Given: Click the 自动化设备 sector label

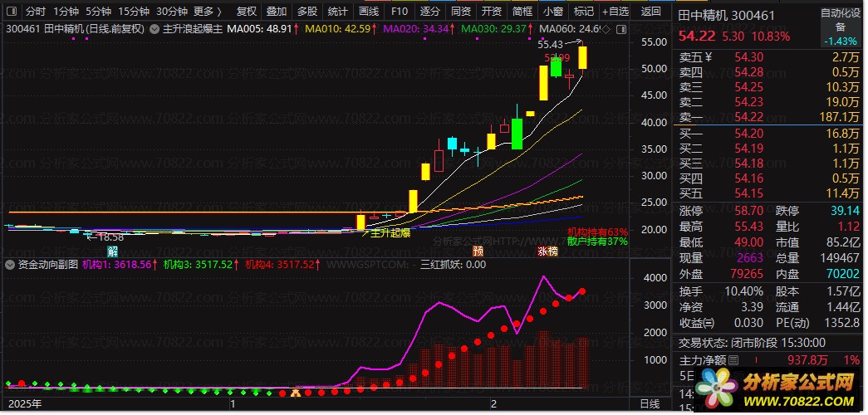Looking at the screenshot, I should [x=840, y=20].
